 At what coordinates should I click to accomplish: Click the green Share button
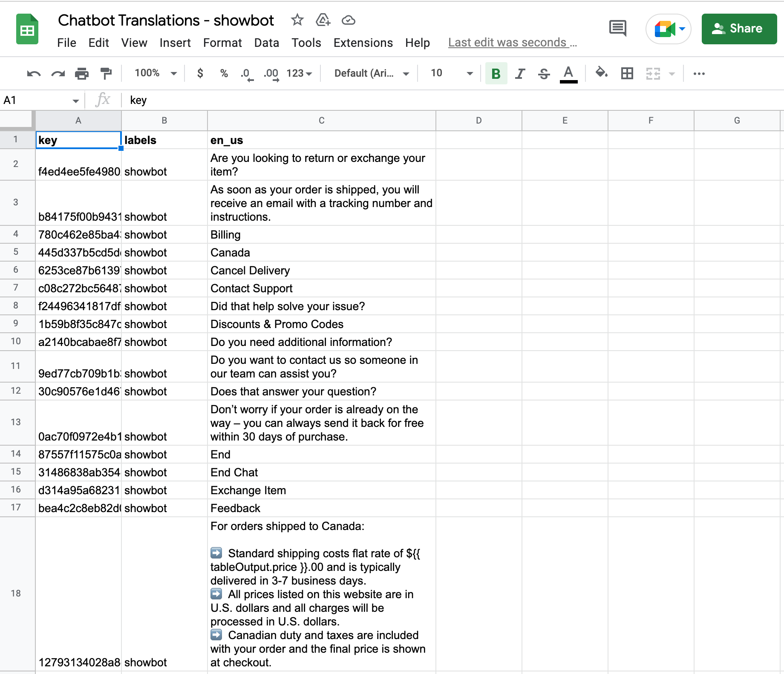(739, 29)
